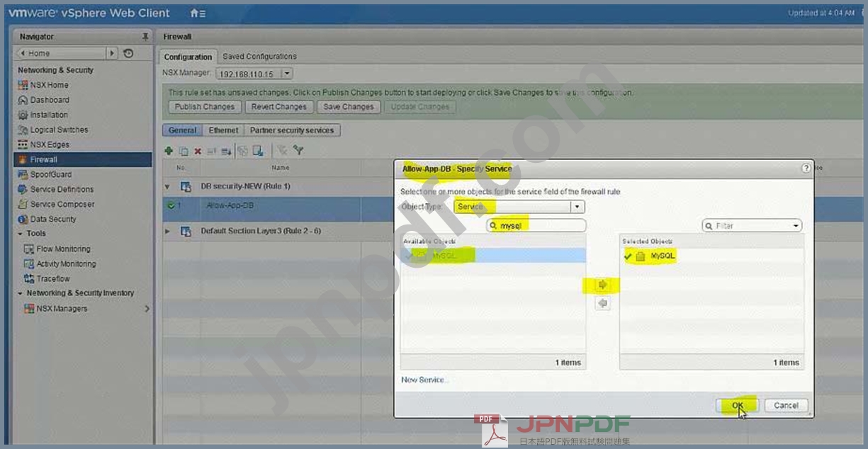
Task: Expand NSX Managers chevron arrow
Action: pos(147,309)
